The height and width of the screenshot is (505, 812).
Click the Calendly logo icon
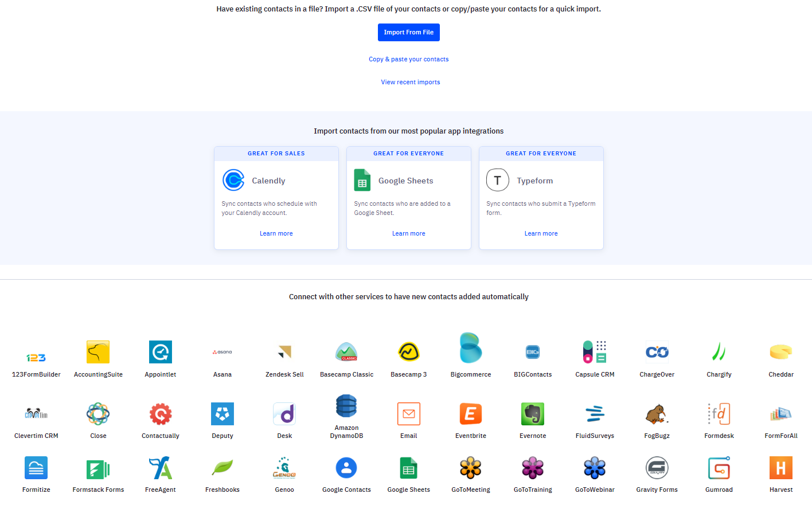pos(233,180)
